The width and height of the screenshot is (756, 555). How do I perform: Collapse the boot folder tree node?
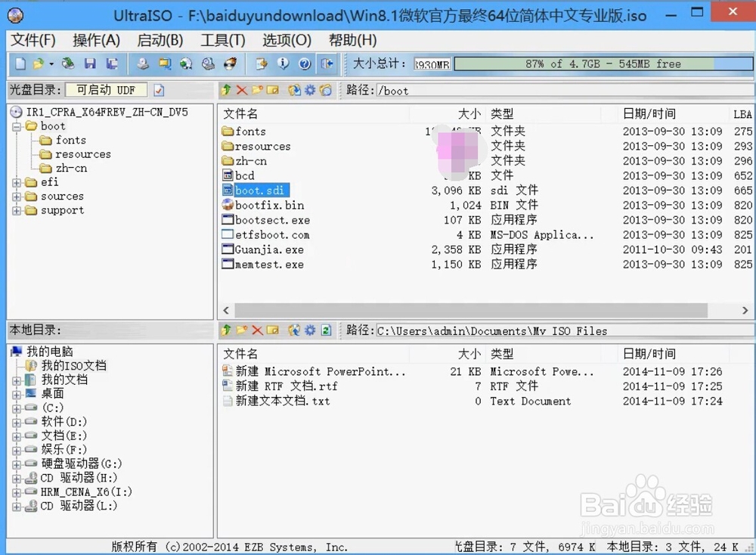pyautogui.click(x=17, y=126)
